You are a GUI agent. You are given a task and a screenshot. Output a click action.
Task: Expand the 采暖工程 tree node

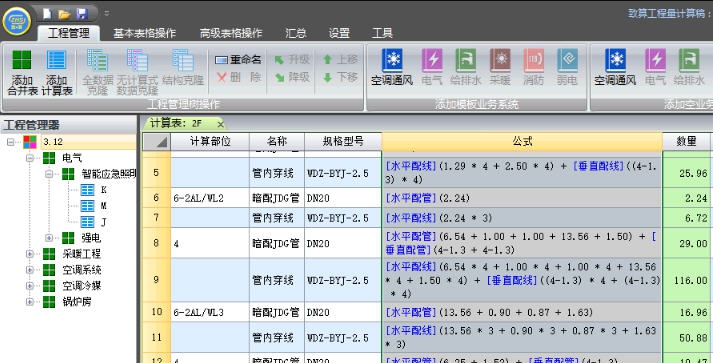30,254
